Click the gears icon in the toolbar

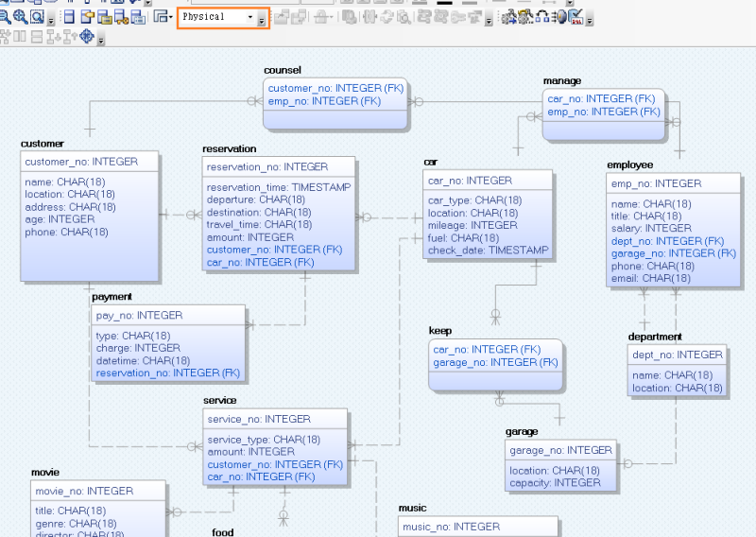(x=510, y=17)
